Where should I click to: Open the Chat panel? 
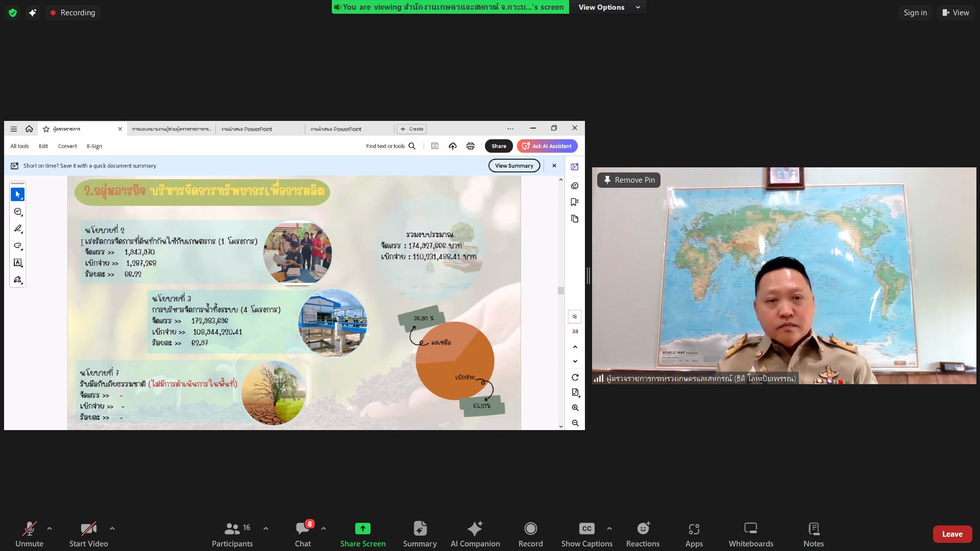click(303, 533)
